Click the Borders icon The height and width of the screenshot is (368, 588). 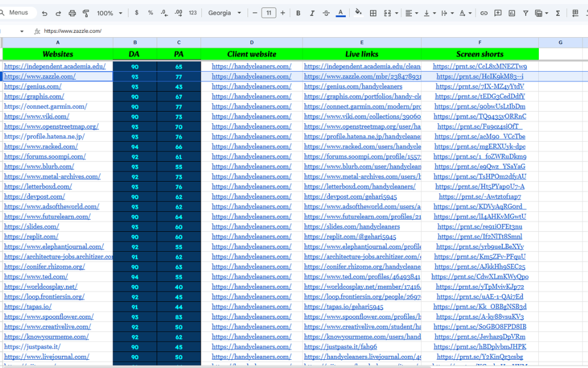373,13
